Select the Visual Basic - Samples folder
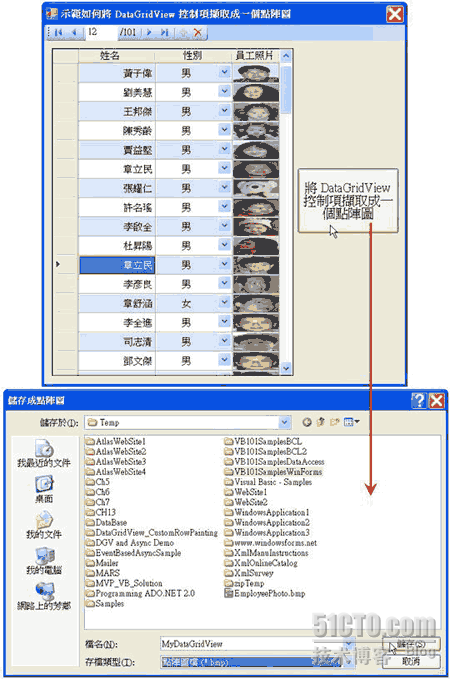The height and width of the screenshot is (679, 450). (269, 482)
